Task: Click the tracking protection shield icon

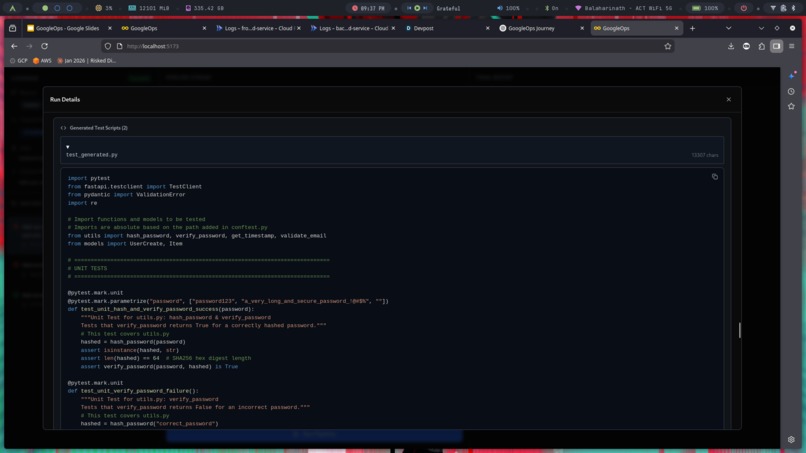Action: [x=107, y=46]
